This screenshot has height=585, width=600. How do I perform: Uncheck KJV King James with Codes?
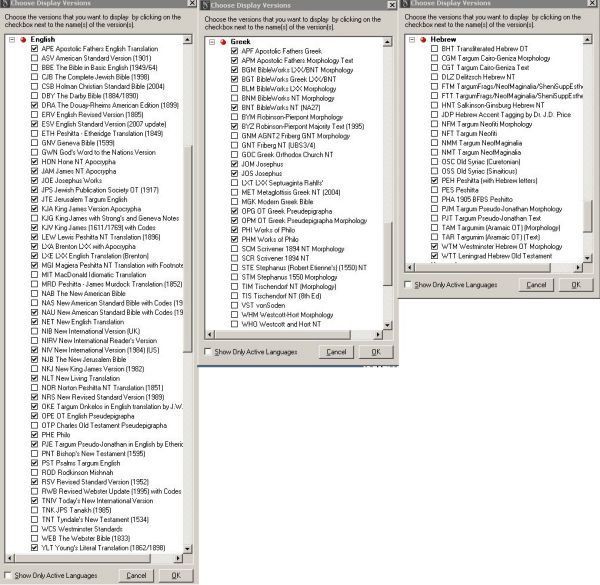[x=34, y=228]
